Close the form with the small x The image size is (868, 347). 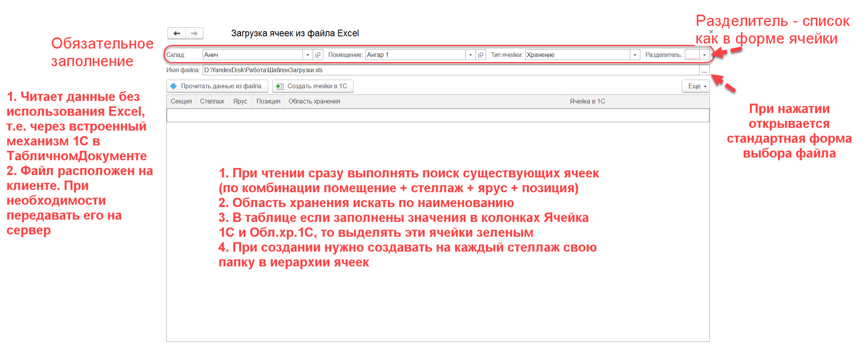pyautogui.click(x=711, y=32)
